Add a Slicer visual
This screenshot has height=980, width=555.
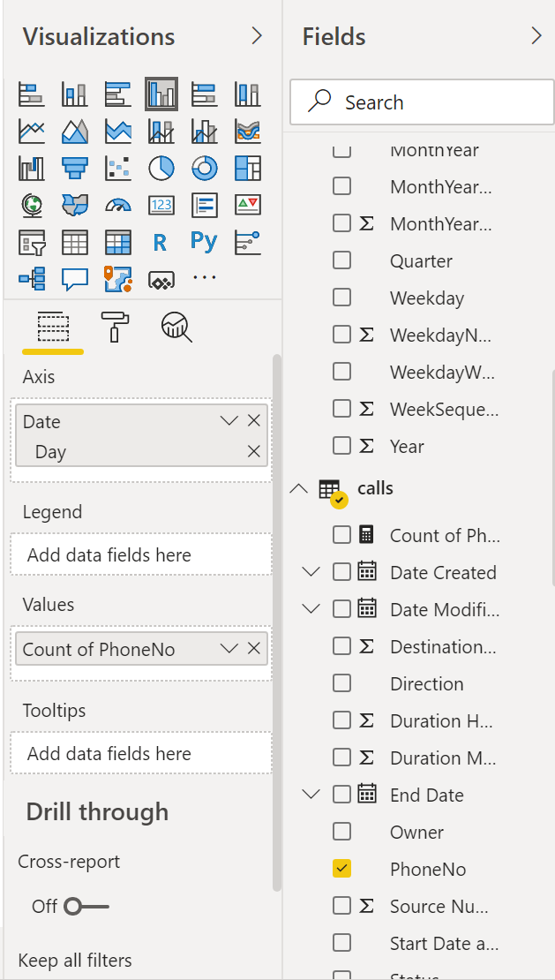coord(31,241)
